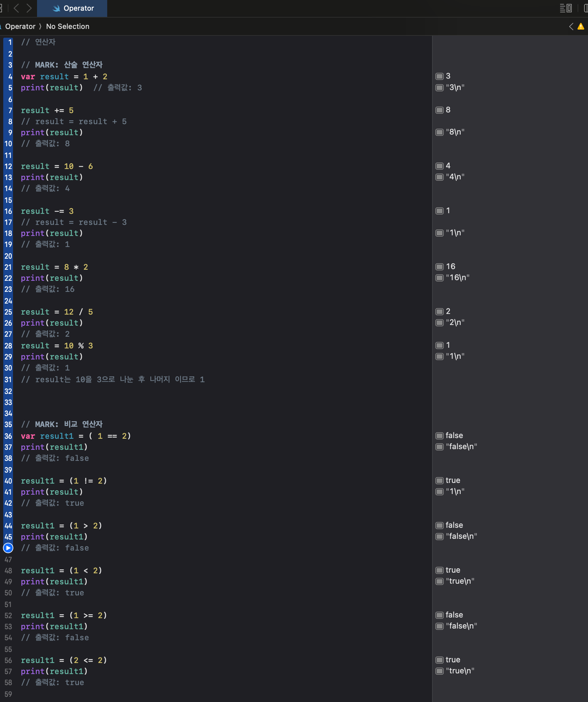Show quick look for "8\n" output
Viewport: 588px width, 702px height.
coord(439,132)
